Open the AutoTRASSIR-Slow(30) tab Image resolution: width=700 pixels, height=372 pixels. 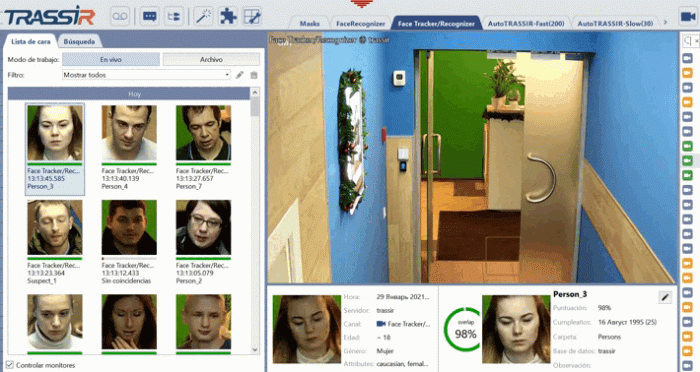(615, 23)
